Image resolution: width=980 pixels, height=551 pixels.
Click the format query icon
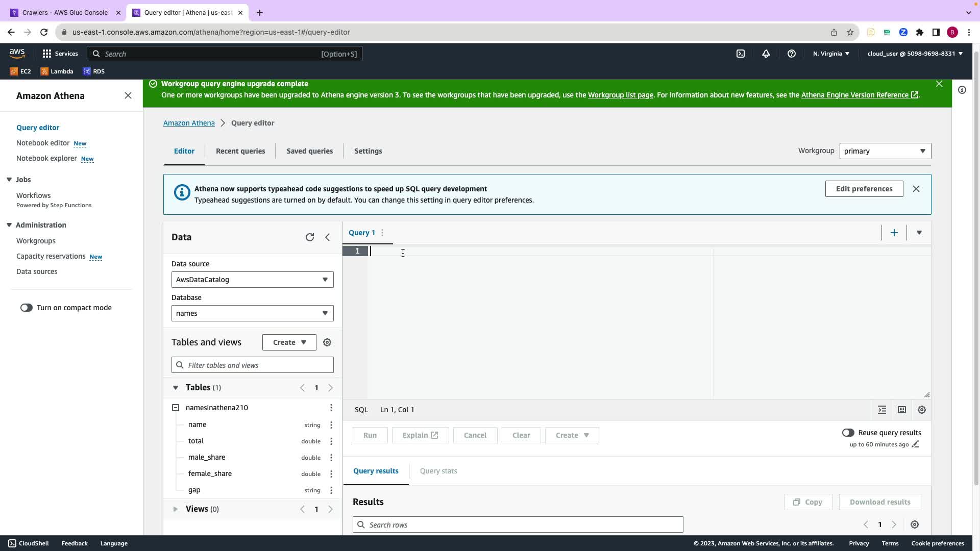point(882,410)
